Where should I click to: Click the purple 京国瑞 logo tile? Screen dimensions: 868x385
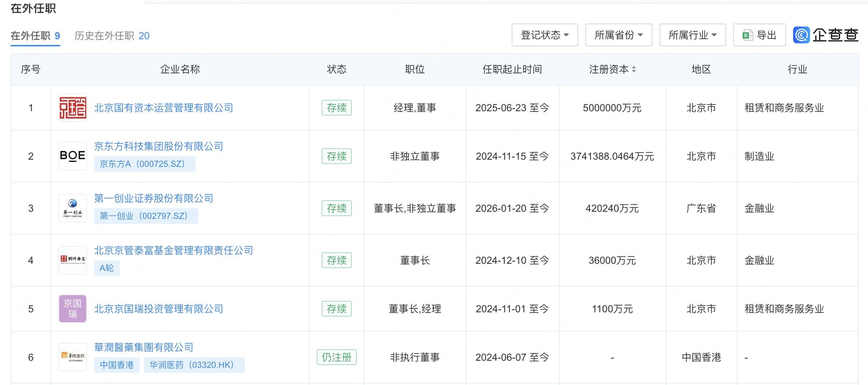click(x=73, y=309)
